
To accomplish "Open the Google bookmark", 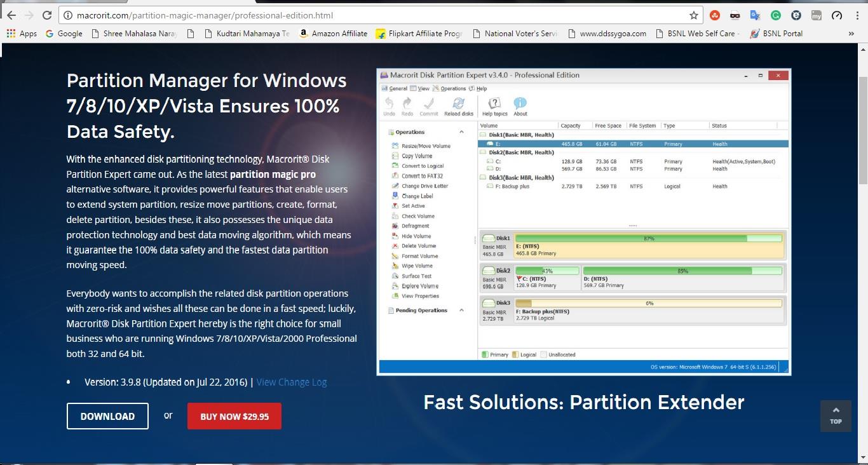I will tap(64, 34).
